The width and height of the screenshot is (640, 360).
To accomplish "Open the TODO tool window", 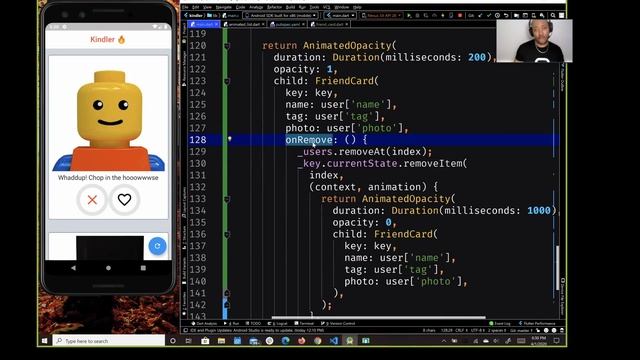I will [x=253, y=324].
